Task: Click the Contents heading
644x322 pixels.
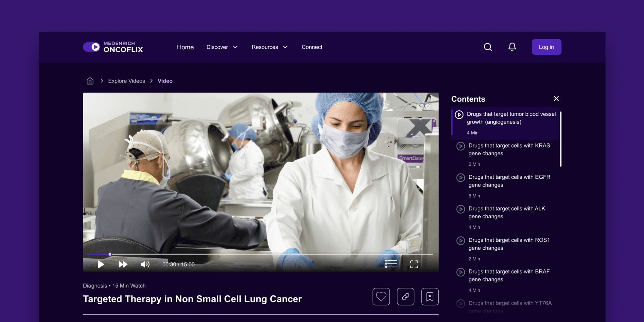Action: pyautogui.click(x=468, y=99)
